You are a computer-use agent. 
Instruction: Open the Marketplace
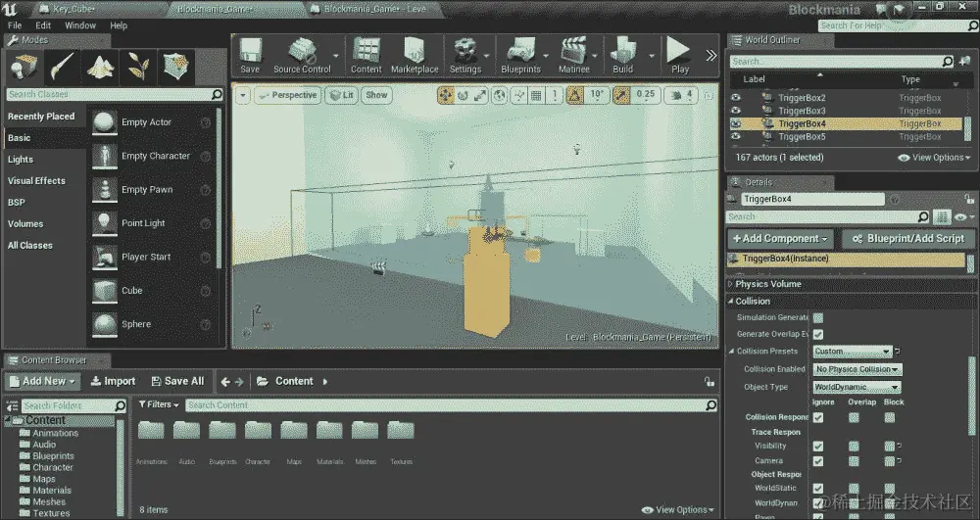[415, 55]
